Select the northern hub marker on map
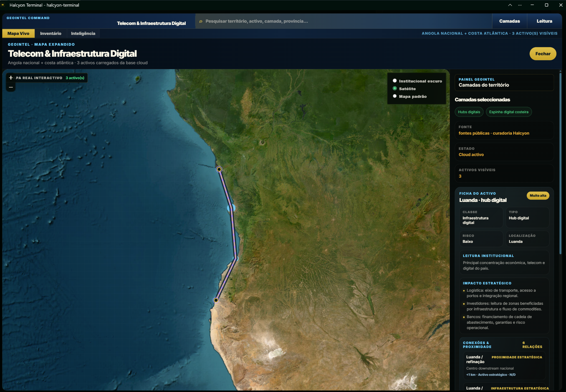The height and width of the screenshot is (392, 566). [219, 169]
